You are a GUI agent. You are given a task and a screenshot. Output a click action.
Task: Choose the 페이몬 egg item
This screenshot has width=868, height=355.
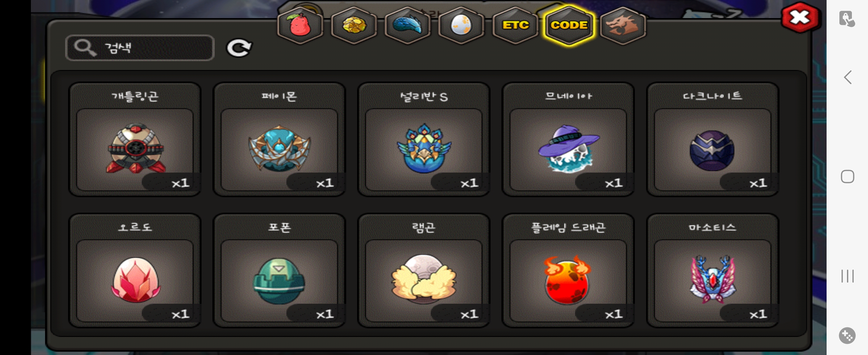[x=279, y=139]
